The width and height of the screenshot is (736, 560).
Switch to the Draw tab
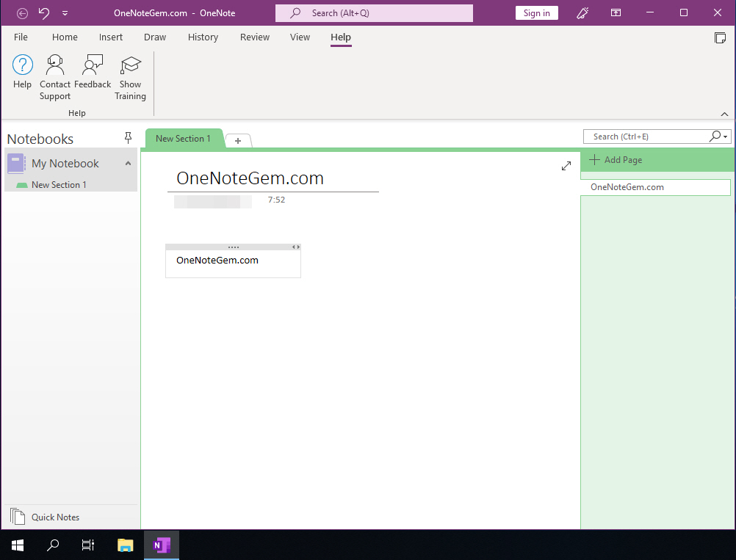155,37
